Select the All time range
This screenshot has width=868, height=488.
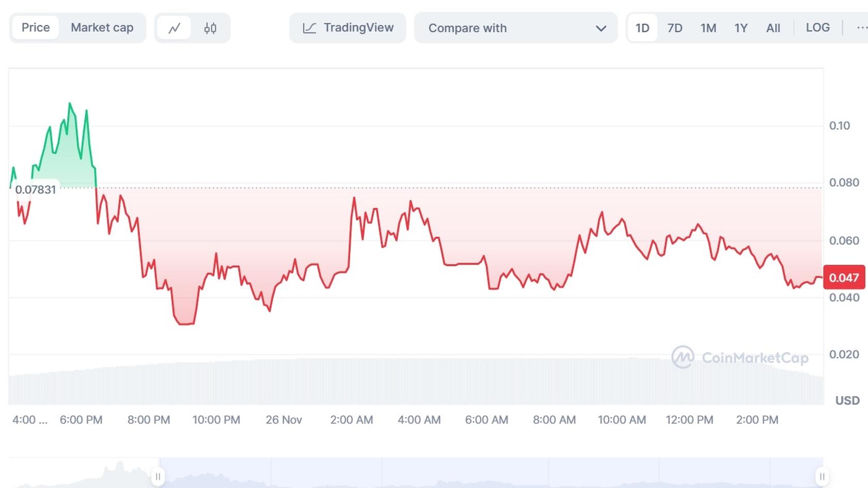[x=773, y=28]
